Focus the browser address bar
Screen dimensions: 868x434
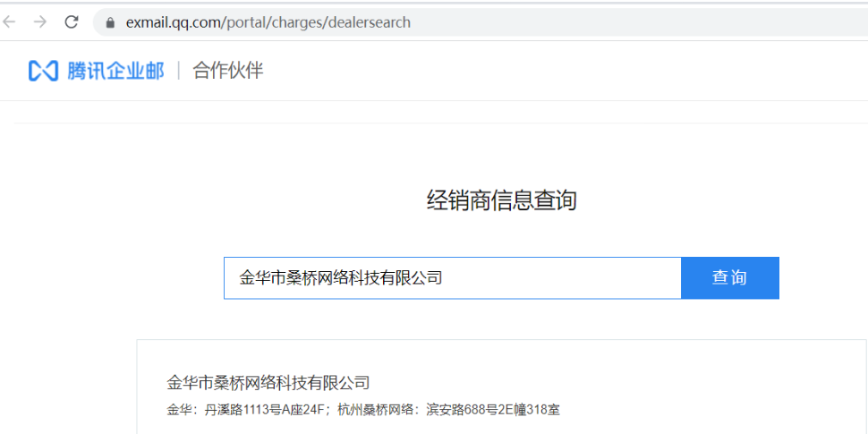[582, 22]
